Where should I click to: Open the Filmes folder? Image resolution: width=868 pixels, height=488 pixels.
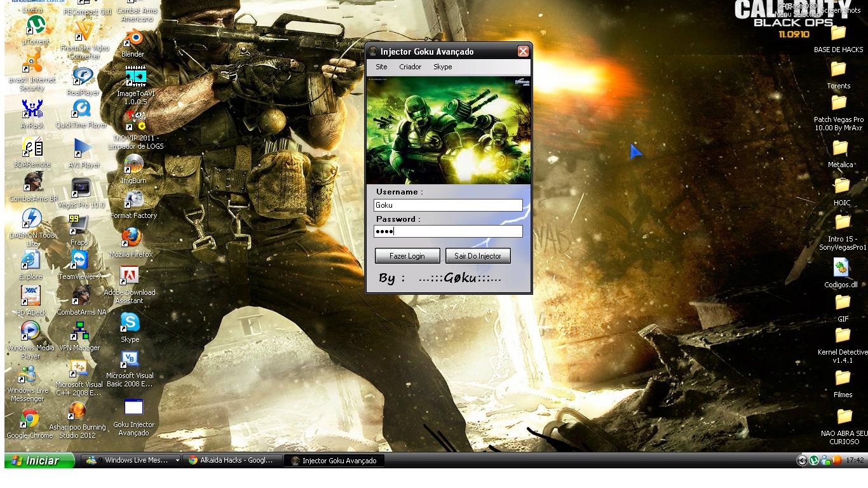point(843,384)
